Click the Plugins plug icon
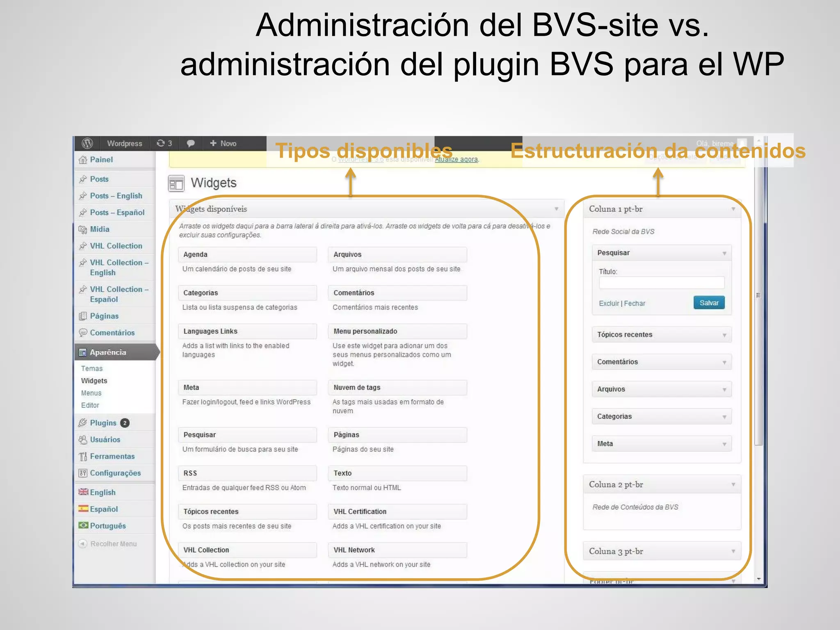Image resolution: width=840 pixels, height=630 pixels. [83, 423]
